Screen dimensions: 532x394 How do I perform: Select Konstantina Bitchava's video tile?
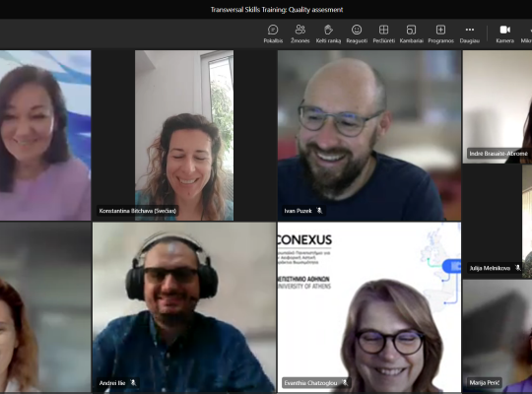(184, 135)
